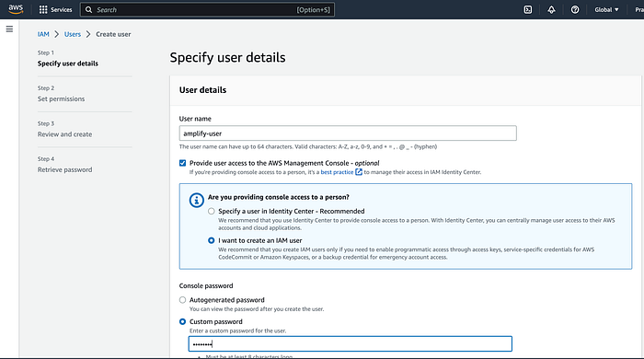Open the Global region dropdown
Screen dimensions: 644x359
[606, 9]
